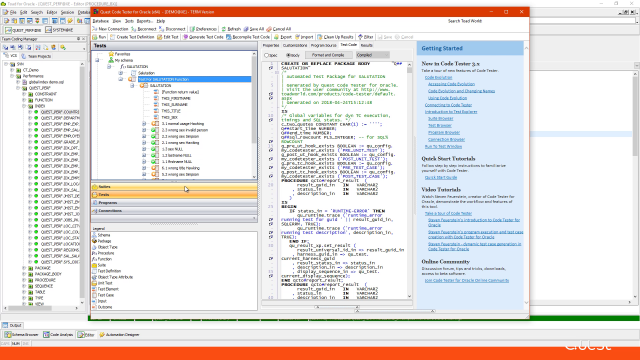Select the [Function return value] tree item
This screenshot has height=360, width=640.
coord(180,92)
